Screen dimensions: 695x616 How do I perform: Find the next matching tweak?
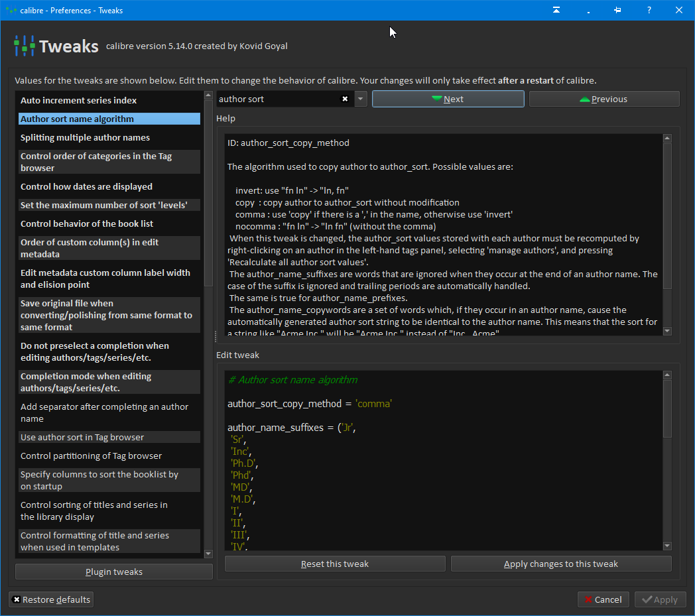tap(448, 99)
